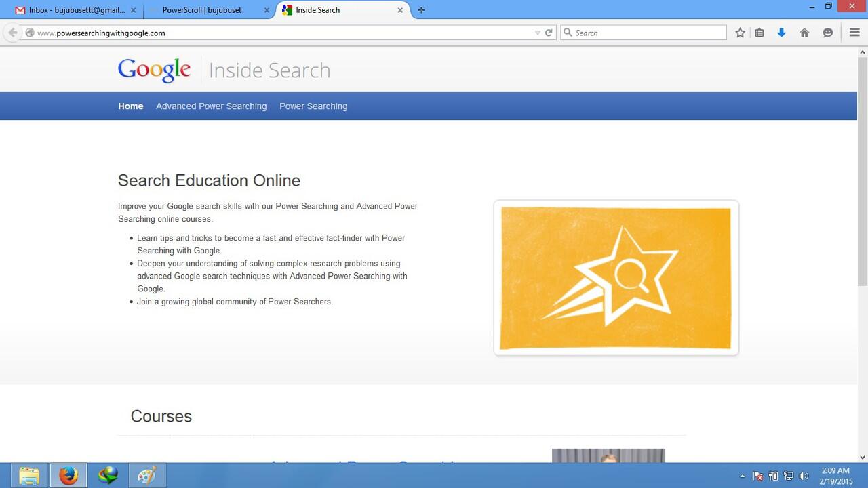Click the Courses section heading
This screenshot has height=488, width=868.
[161, 416]
